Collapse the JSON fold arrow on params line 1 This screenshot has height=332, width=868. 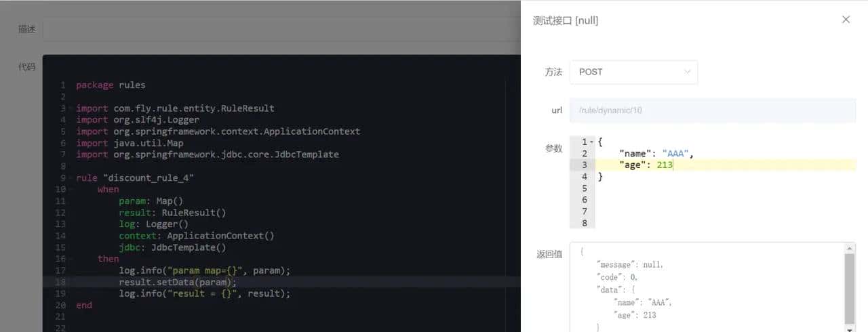point(591,142)
